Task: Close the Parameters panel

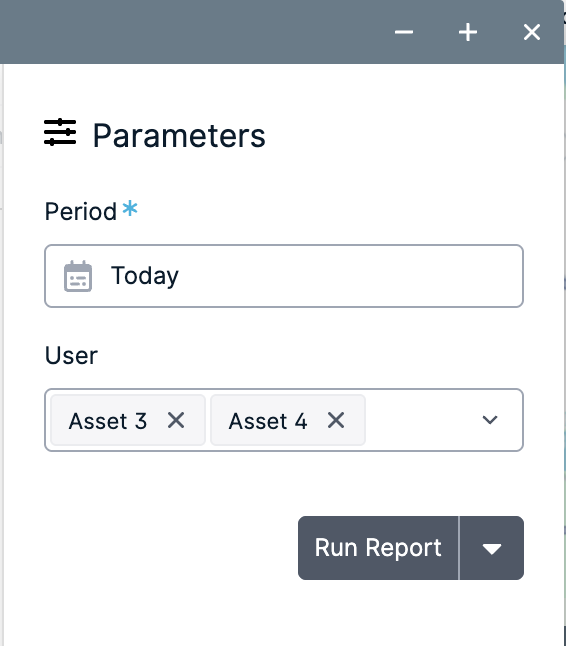Action: [532, 32]
